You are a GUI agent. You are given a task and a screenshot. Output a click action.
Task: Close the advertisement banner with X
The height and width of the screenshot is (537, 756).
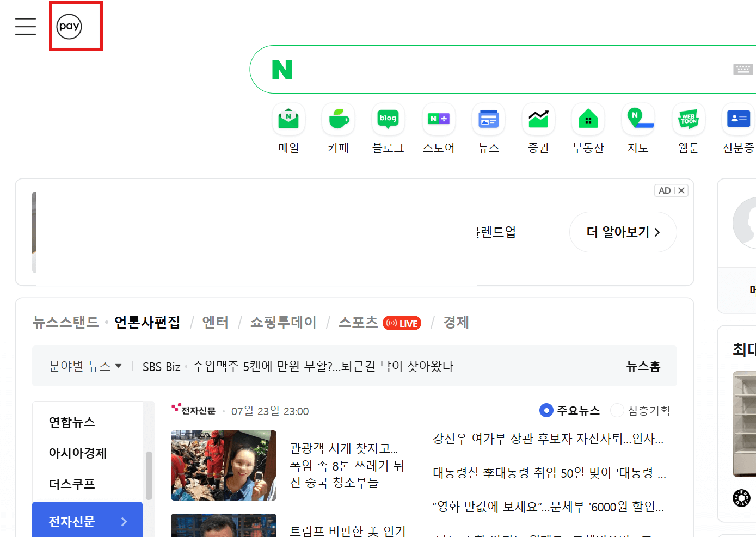681,190
